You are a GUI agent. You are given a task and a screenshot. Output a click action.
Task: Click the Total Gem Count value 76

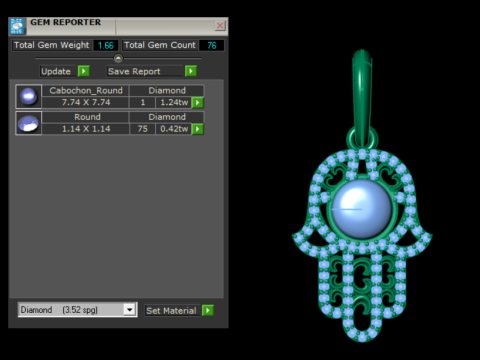(x=212, y=45)
